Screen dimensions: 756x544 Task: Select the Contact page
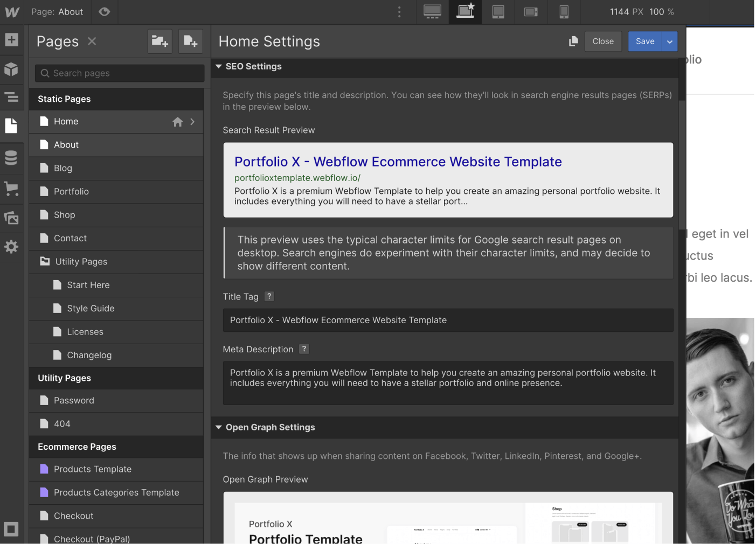point(116,238)
